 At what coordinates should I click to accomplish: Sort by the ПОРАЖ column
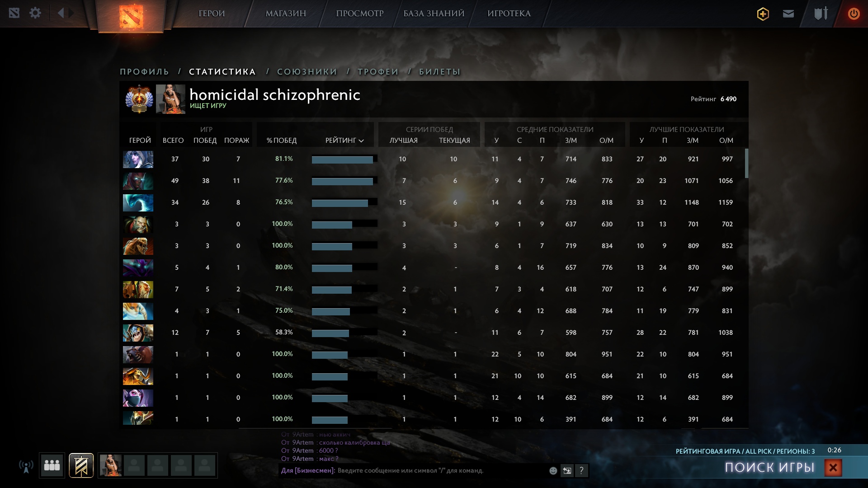pos(237,141)
